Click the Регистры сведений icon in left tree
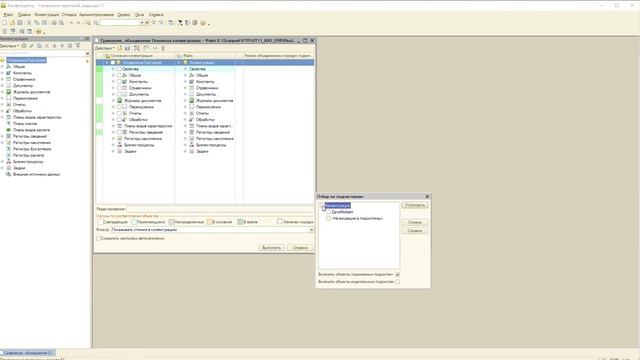The width and height of the screenshot is (640, 360). coord(9,136)
